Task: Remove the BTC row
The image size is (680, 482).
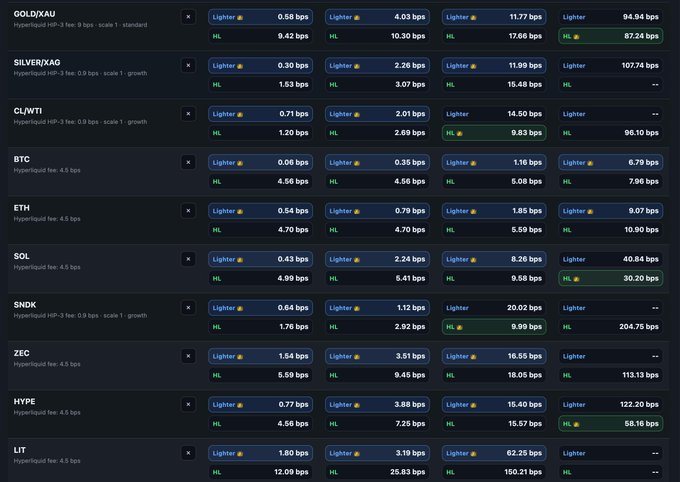Action: (188, 162)
